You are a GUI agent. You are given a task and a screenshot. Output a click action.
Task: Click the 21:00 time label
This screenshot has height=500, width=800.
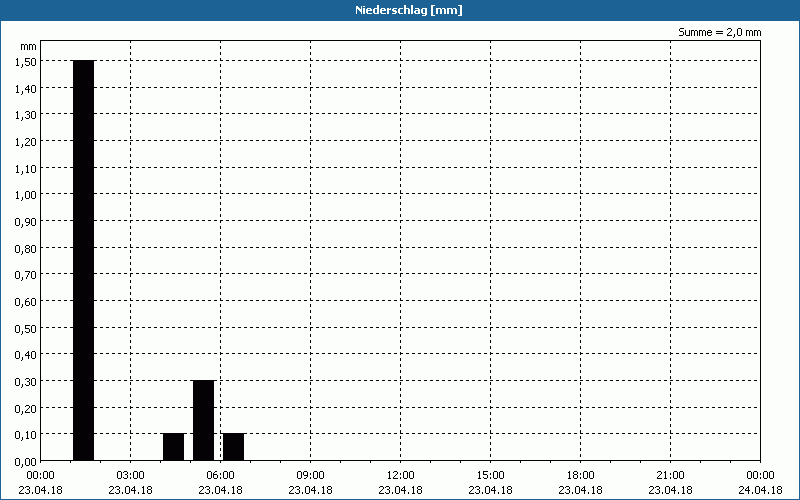[670, 475]
